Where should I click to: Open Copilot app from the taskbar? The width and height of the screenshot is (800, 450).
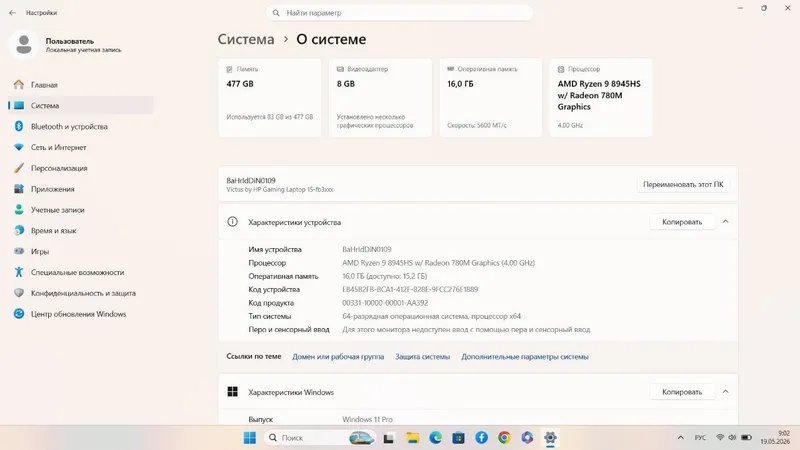[x=527, y=438]
